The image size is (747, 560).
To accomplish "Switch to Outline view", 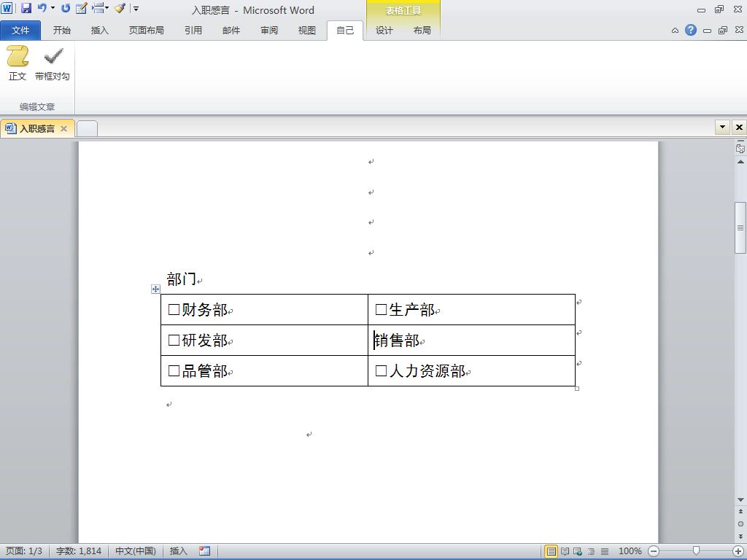I will pyautogui.click(x=591, y=551).
